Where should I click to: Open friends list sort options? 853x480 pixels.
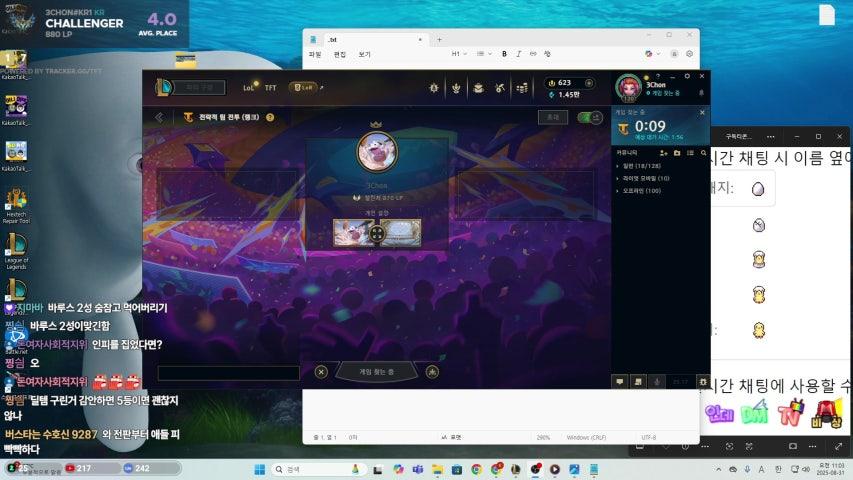pos(690,153)
